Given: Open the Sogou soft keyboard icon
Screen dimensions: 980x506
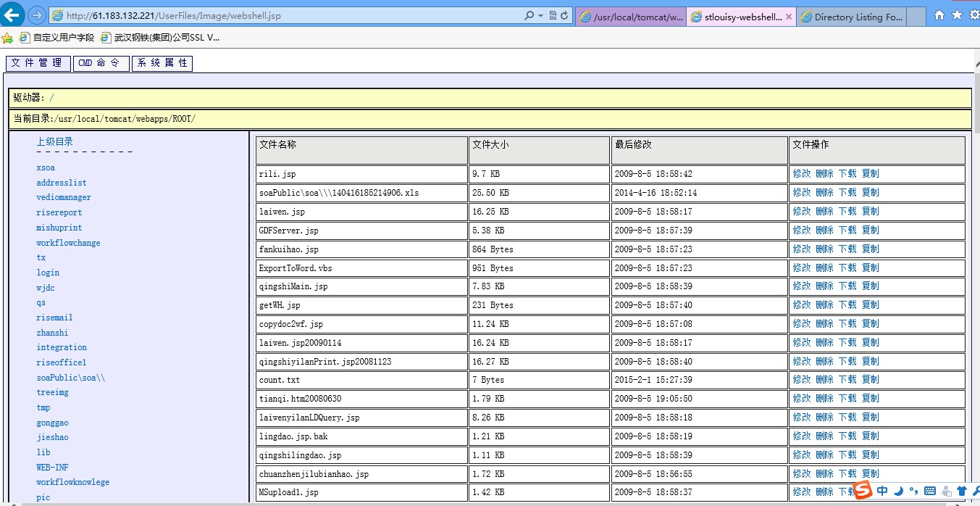Looking at the screenshot, I should [930, 491].
